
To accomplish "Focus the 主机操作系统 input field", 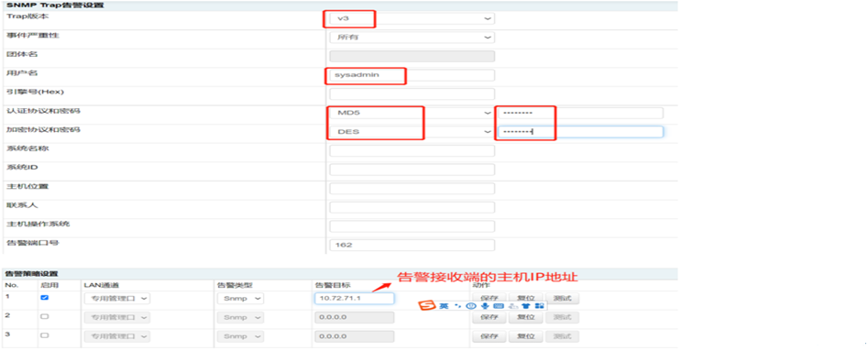I will 412,226.
